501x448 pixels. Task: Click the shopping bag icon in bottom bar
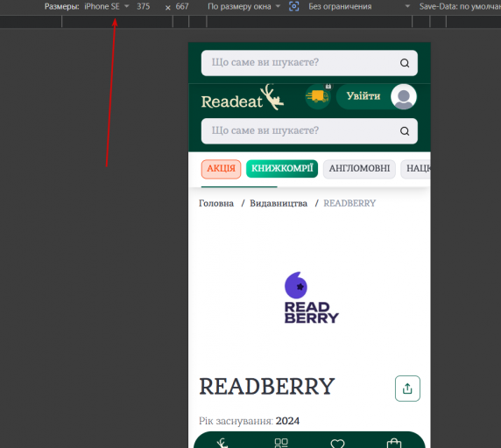click(393, 443)
